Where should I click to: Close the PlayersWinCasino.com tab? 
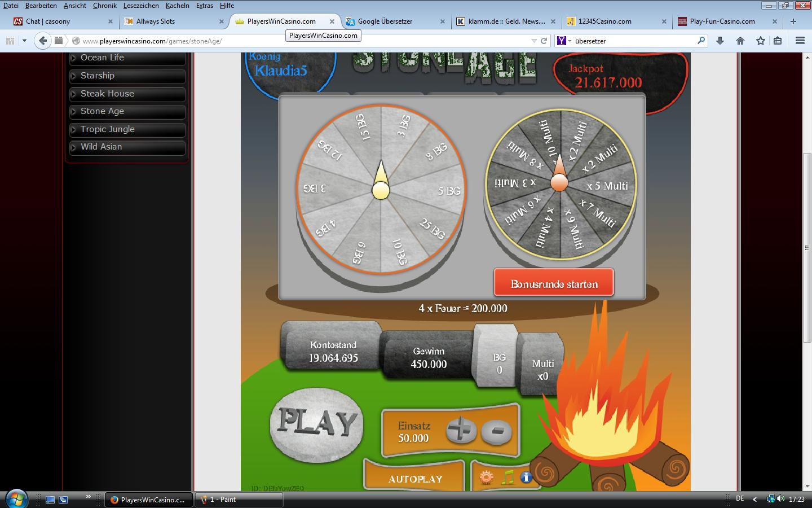(332, 21)
